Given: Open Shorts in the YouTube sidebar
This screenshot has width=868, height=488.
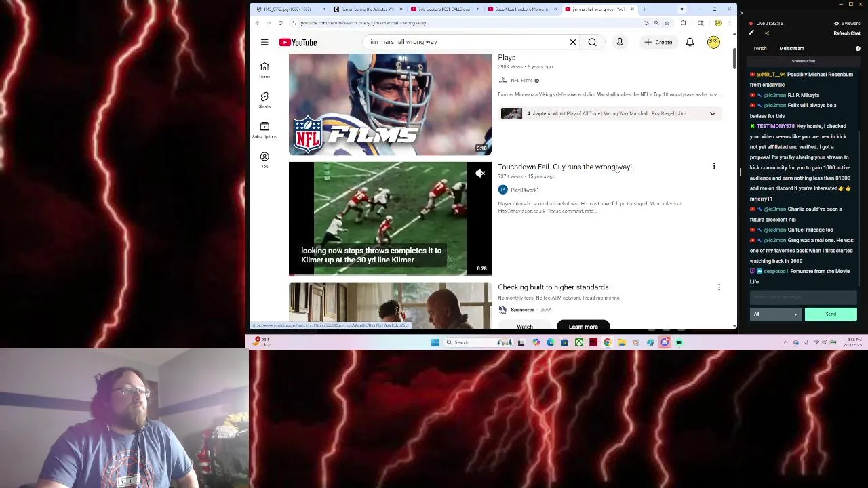Looking at the screenshot, I should coord(264,100).
